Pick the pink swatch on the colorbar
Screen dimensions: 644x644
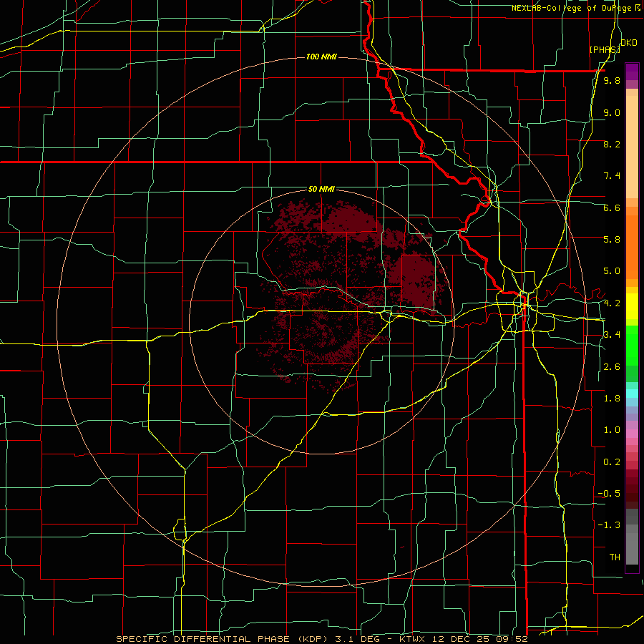pos(632,434)
